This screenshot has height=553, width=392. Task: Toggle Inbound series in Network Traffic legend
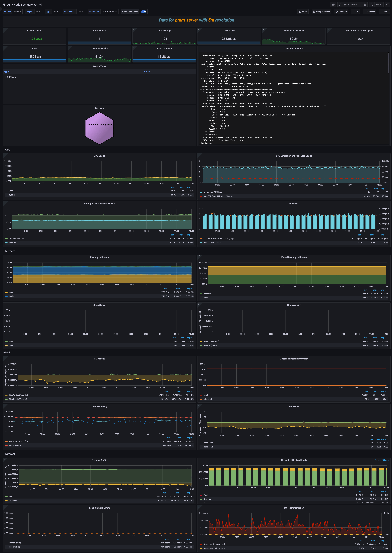(13, 496)
